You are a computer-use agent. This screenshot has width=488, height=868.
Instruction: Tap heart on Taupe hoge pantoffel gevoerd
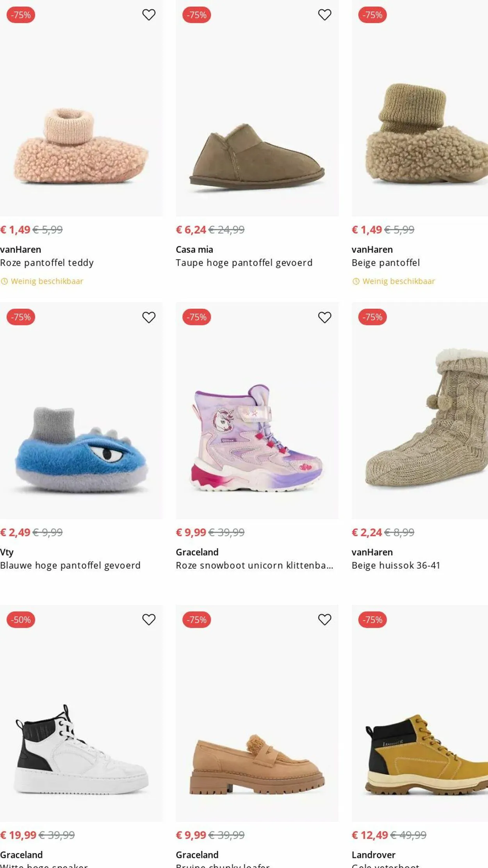point(324,15)
